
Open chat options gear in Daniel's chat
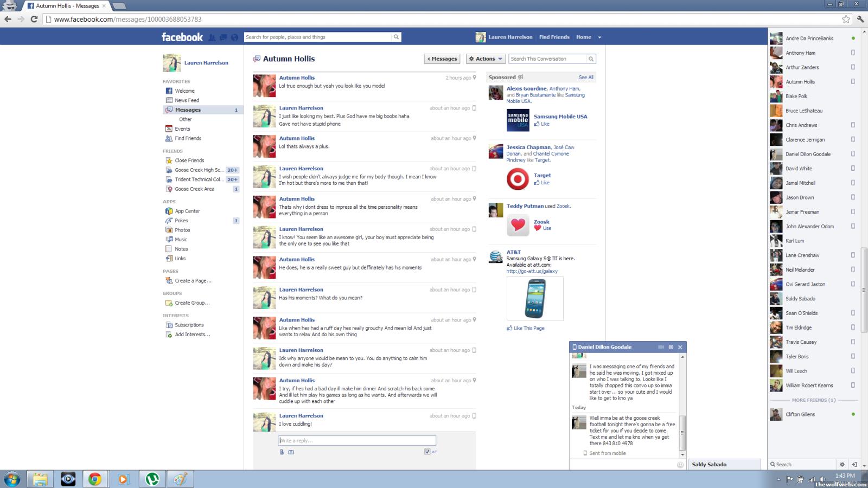coord(671,347)
